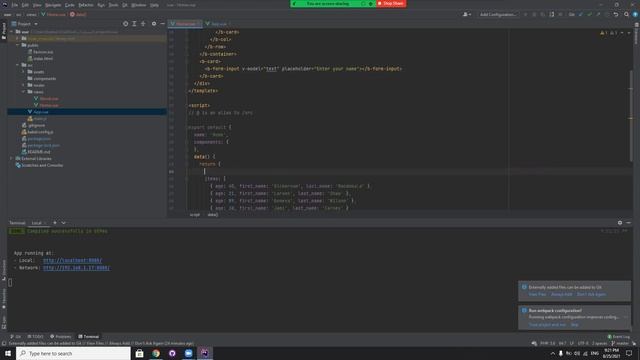Click the editor vertical scrollbar

click(631, 116)
